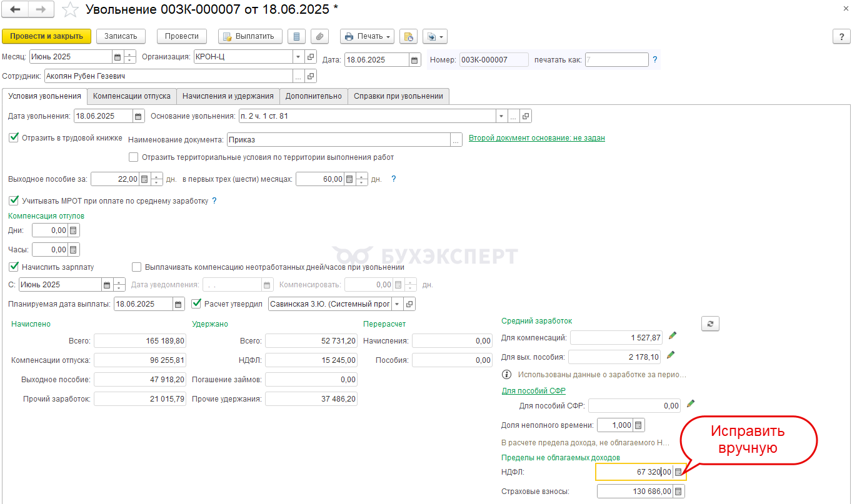The width and height of the screenshot is (852, 504).
Task: Switch to Условия увольнения tab
Action: (x=45, y=96)
